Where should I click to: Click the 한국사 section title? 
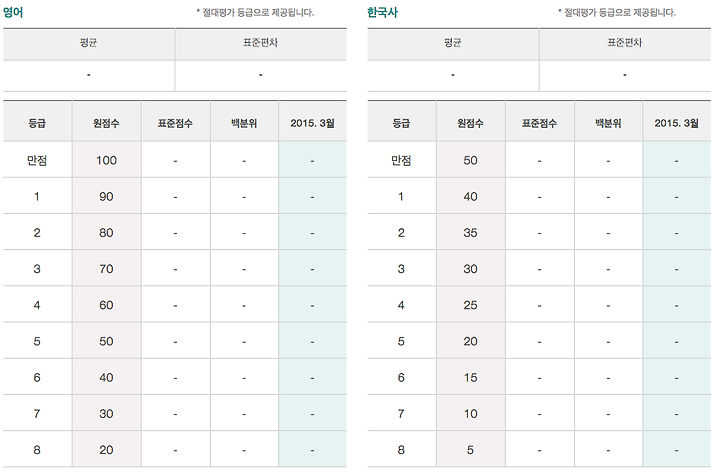382,12
